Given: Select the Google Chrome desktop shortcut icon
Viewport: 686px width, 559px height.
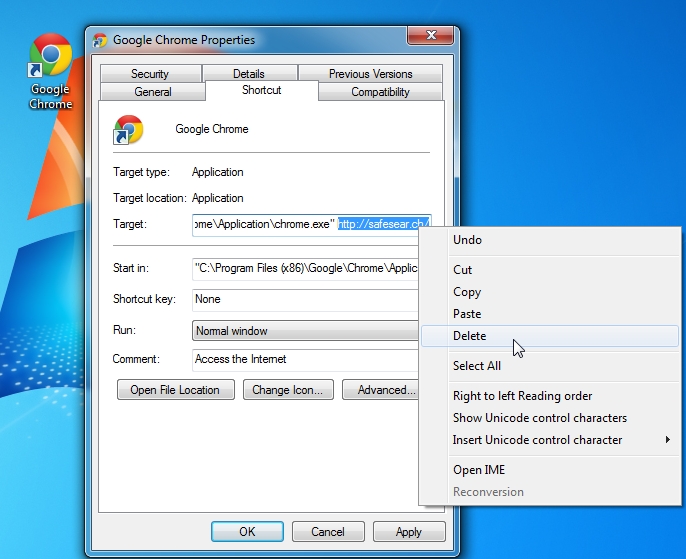Looking at the screenshot, I should [50, 71].
